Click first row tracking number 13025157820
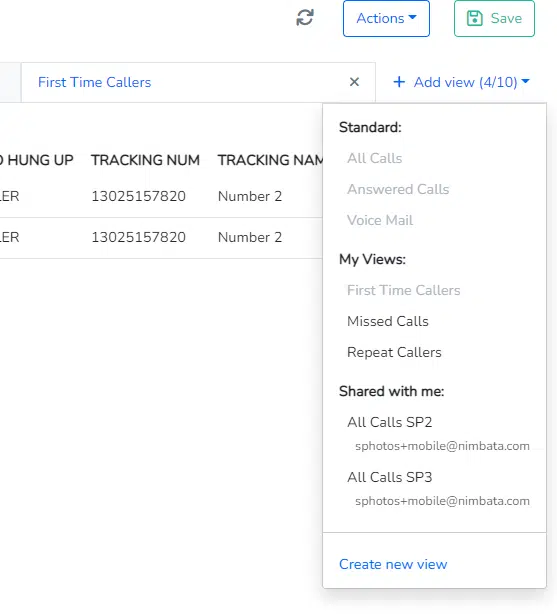Screen dimensions: 557x614 point(138,196)
